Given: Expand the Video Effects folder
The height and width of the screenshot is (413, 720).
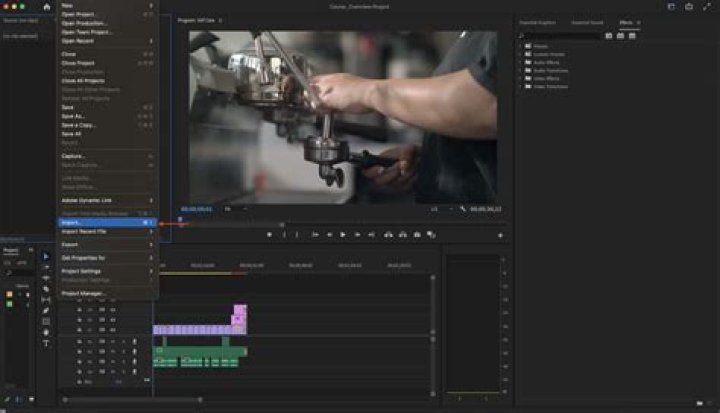Looking at the screenshot, I should coord(520,78).
